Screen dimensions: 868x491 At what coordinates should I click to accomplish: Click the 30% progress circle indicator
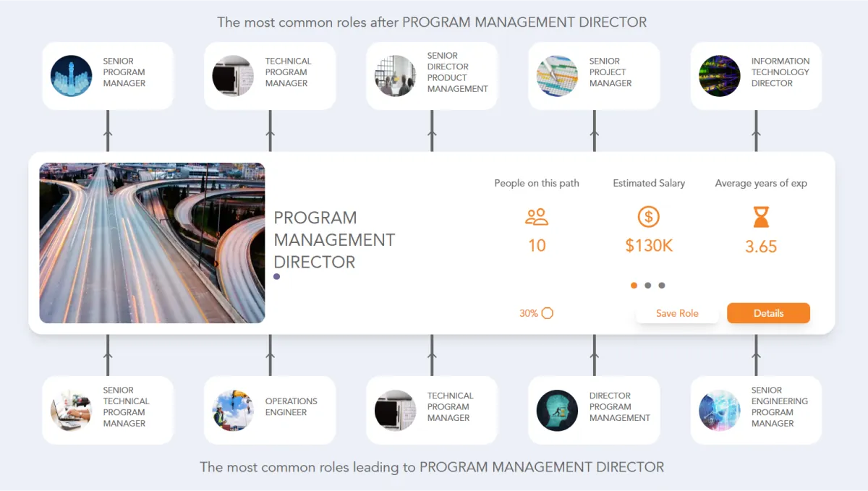pyautogui.click(x=548, y=313)
